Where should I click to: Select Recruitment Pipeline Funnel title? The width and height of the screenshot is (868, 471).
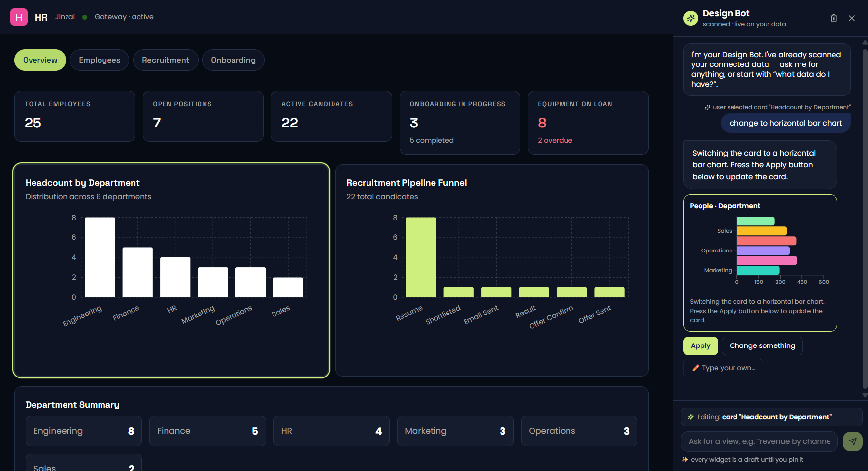tap(406, 183)
